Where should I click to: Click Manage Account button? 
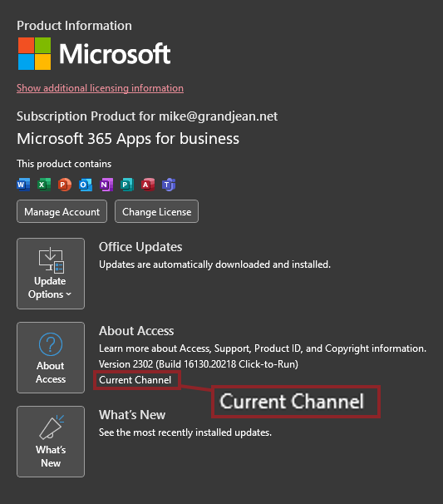tap(62, 211)
